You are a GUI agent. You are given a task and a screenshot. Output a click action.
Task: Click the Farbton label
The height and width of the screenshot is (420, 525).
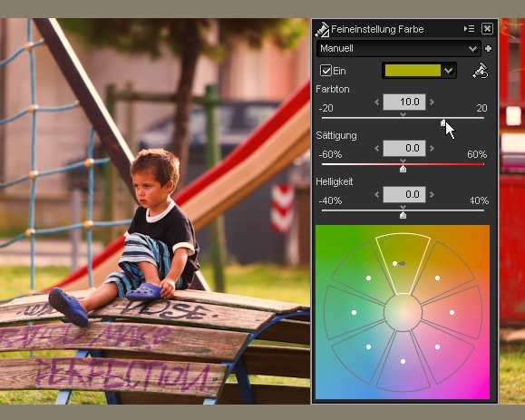coord(333,89)
